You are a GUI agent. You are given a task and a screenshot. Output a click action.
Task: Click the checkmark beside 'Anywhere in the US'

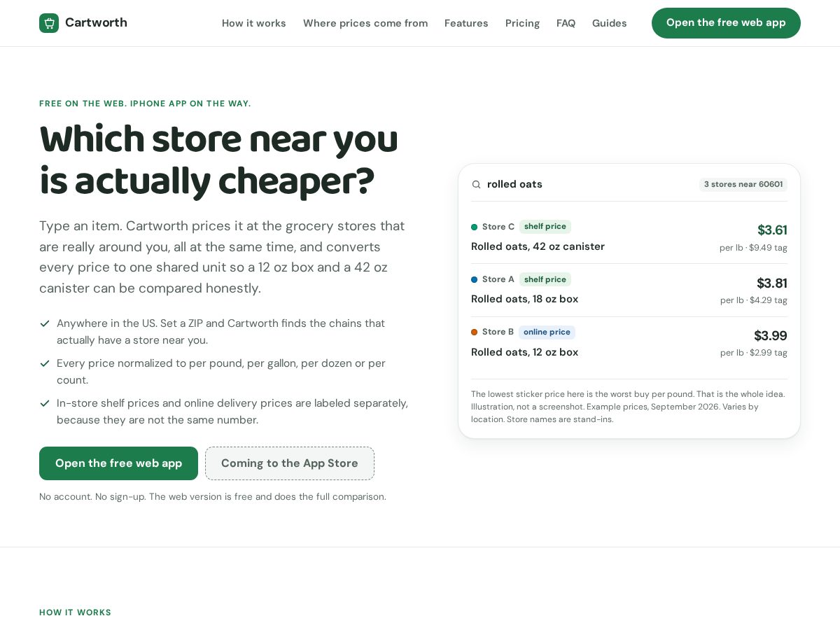coord(45,323)
